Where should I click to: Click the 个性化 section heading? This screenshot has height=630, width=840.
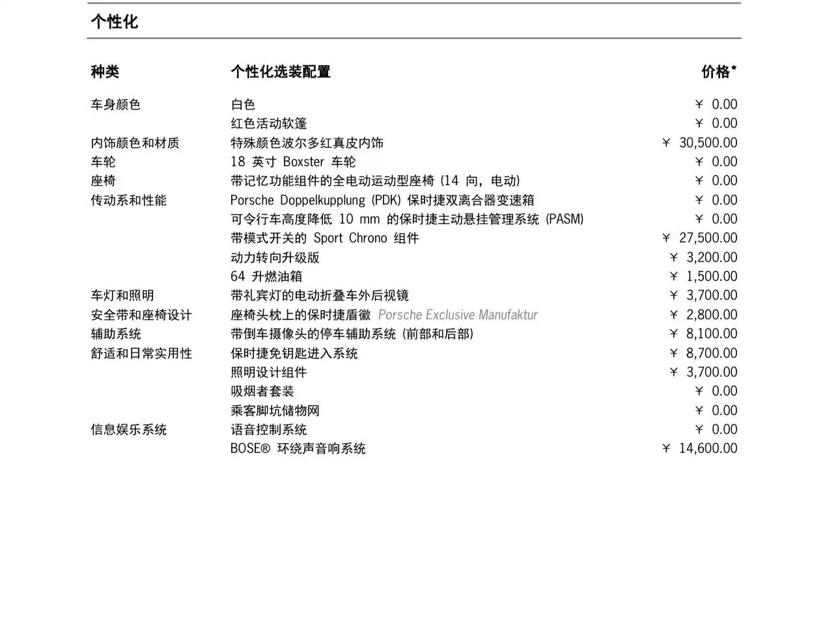115,21
